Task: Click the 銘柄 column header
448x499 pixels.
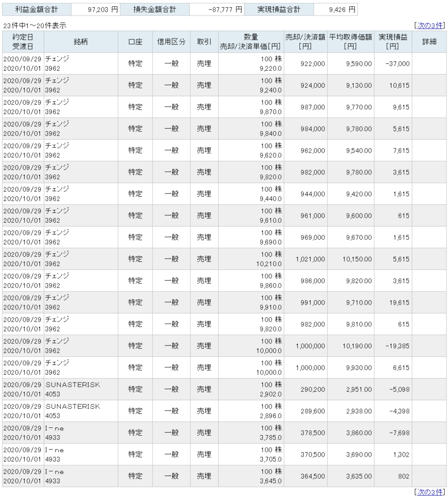Action: coord(81,42)
